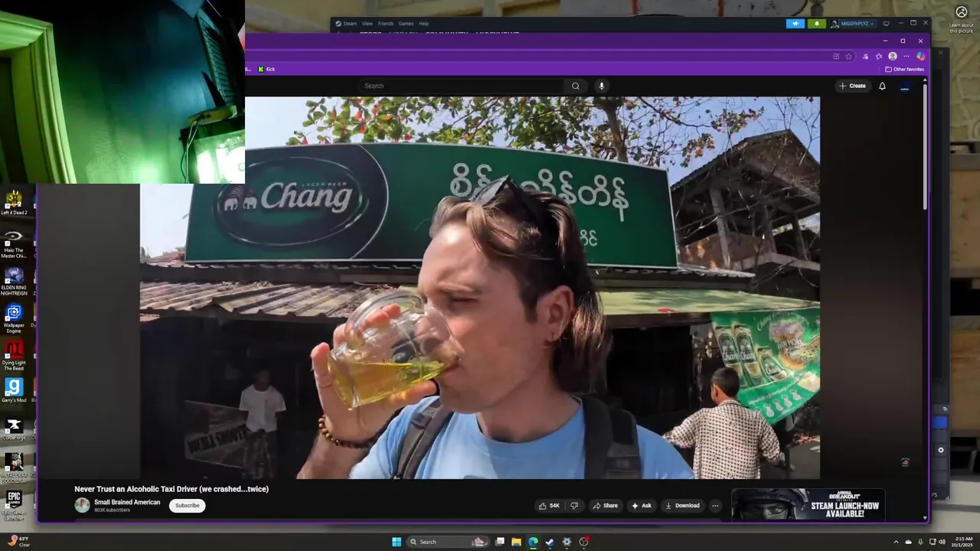This screenshot has height=551, width=980.
Task: Click the YouTube Create button
Action: (x=852, y=86)
